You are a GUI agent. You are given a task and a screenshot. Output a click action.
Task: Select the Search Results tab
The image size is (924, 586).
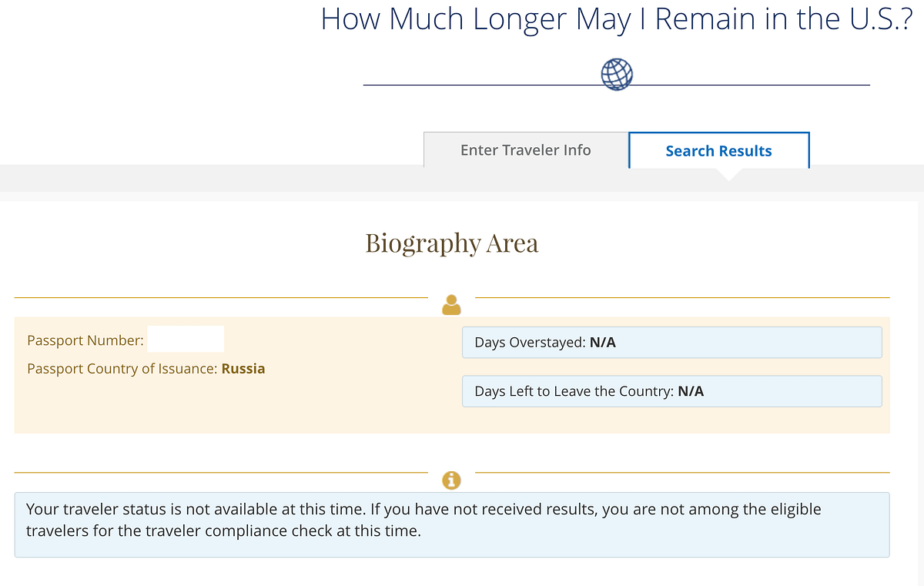718,151
